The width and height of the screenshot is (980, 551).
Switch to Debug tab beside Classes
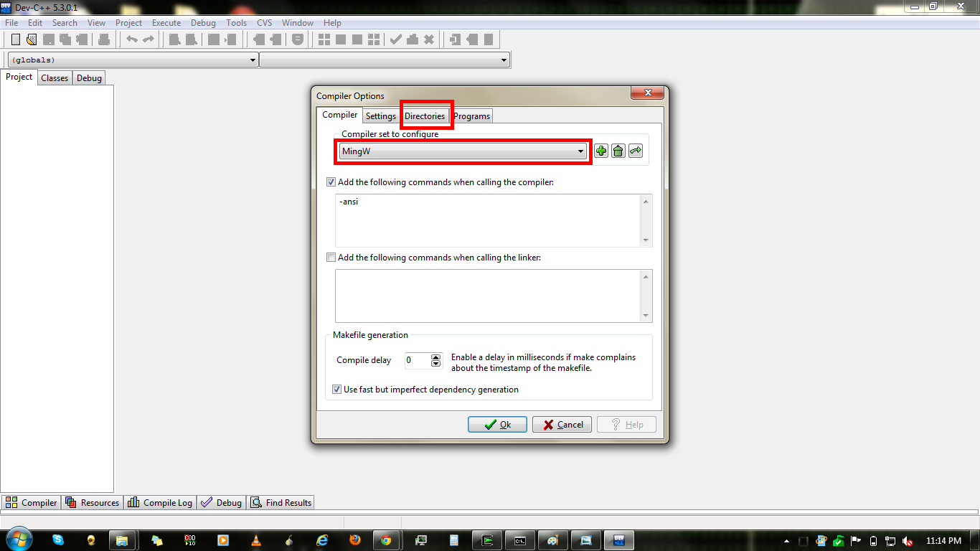(x=89, y=78)
